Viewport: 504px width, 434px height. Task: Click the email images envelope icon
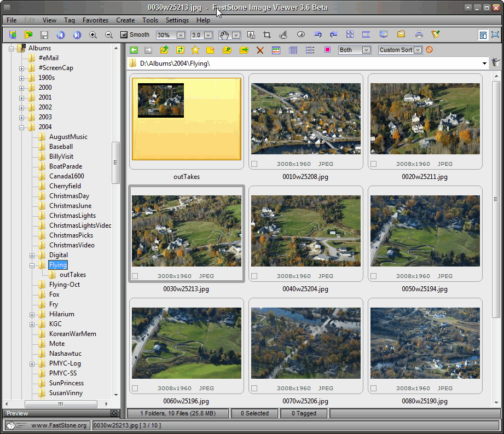coord(401,34)
